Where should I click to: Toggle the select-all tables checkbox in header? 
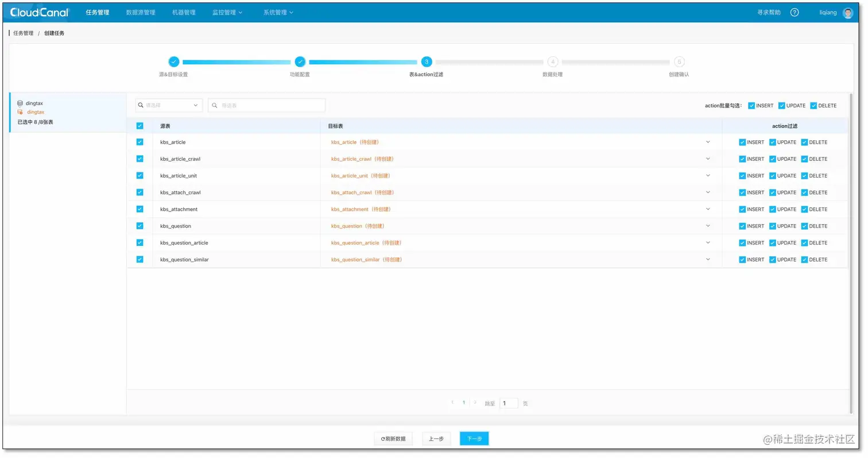click(139, 126)
